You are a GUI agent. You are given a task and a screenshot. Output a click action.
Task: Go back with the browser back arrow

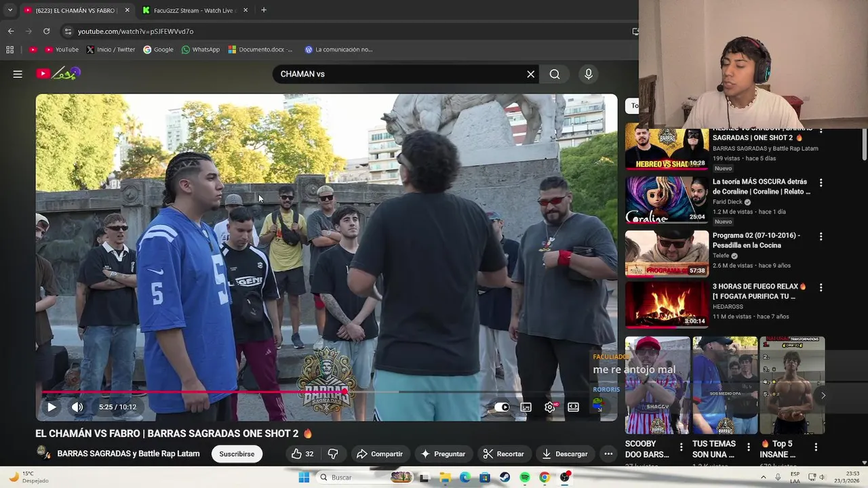(11, 31)
